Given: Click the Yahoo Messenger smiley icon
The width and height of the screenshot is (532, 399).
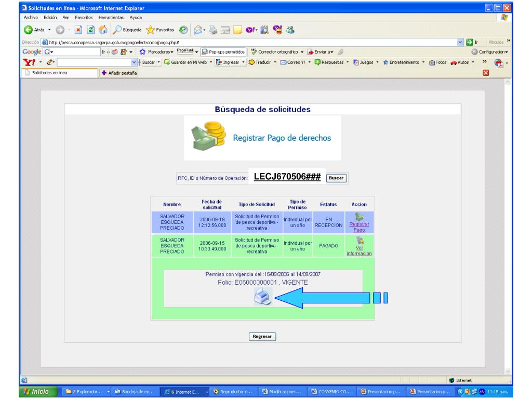Looking at the screenshot, I should click(277, 30).
